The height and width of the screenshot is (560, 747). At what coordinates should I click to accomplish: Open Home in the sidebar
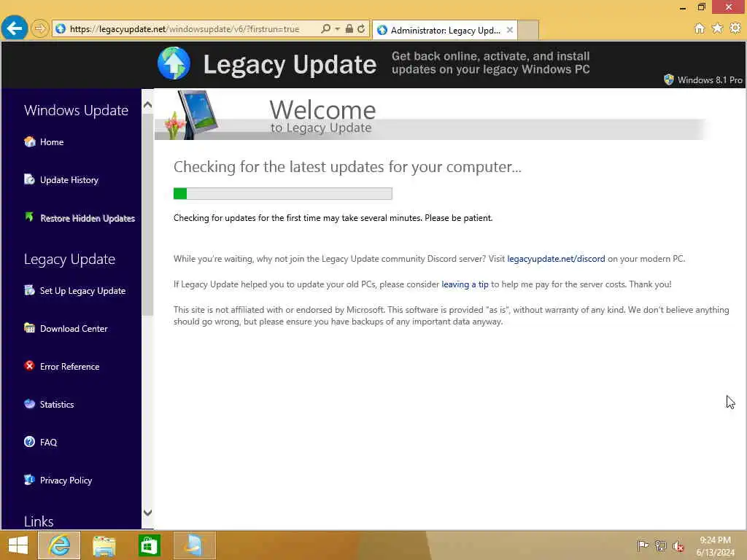click(x=52, y=142)
